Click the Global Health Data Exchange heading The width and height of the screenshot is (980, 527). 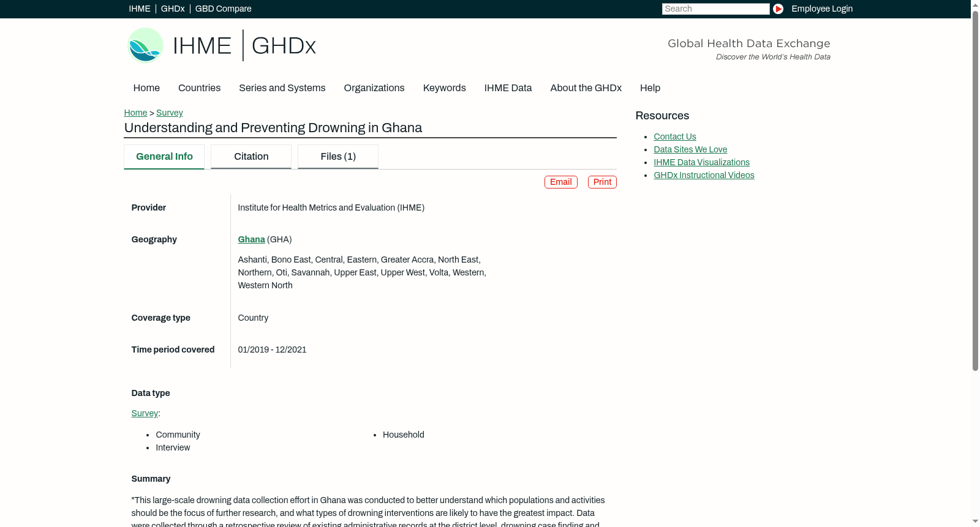(x=748, y=43)
